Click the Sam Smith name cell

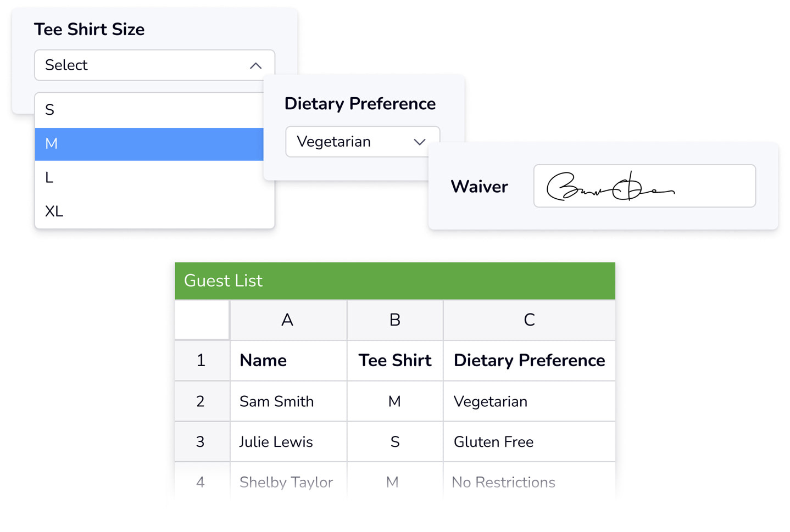pos(288,401)
